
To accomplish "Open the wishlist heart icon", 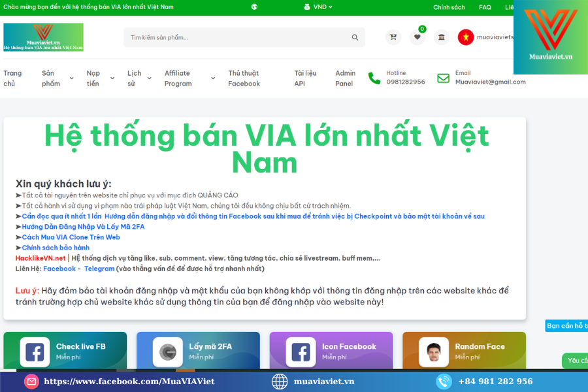I will tap(417, 37).
